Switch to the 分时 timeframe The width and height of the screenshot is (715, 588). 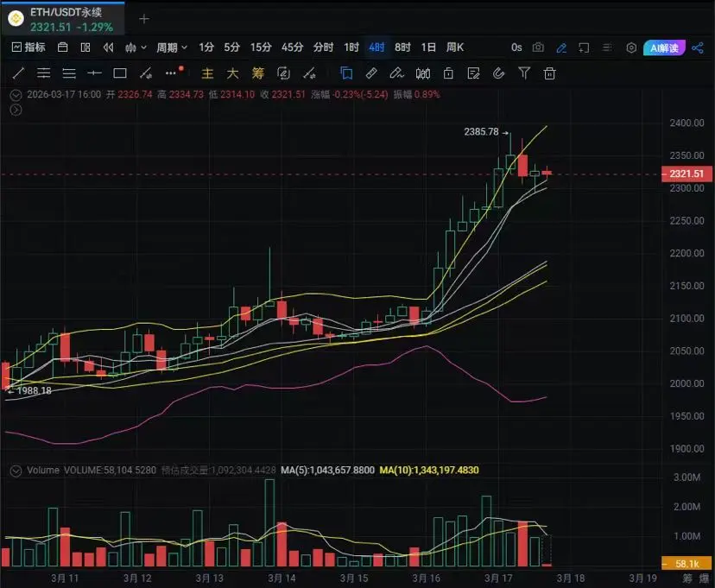[323, 47]
